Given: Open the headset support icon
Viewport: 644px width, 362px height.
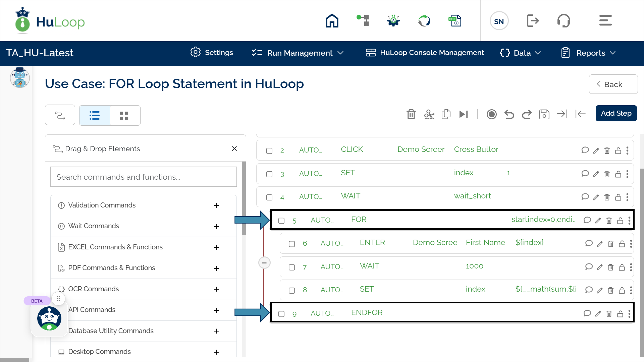Looking at the screenshot, I should tap(563, 21).
